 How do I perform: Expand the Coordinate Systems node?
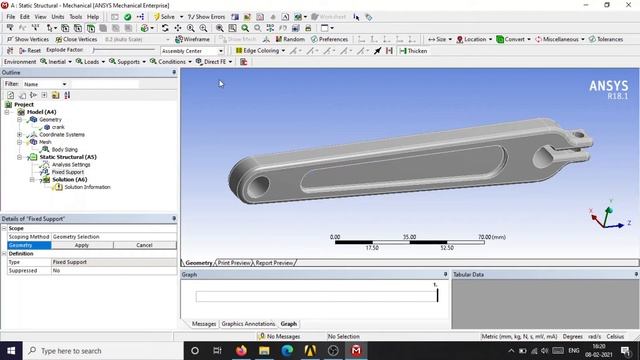tap(19, 135)
